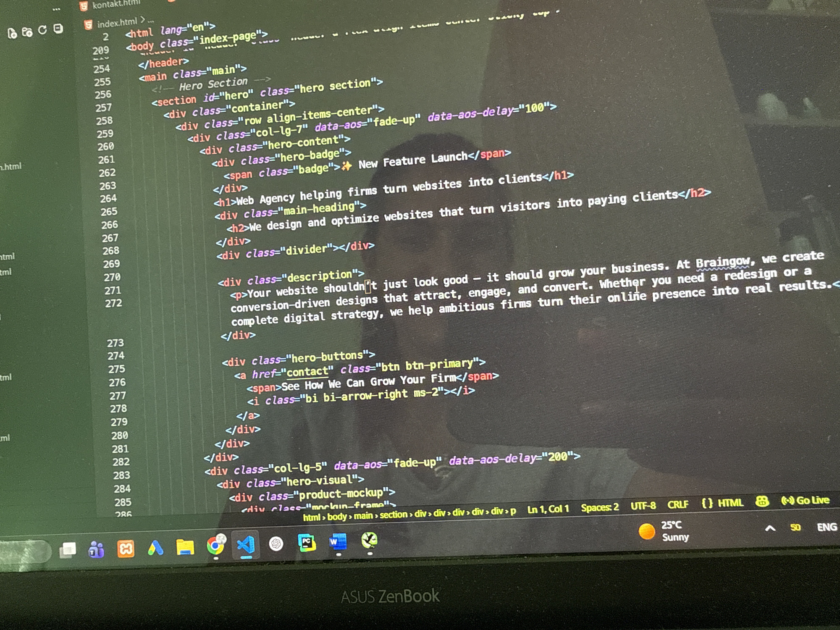Image resolution: width=840 pixels, height=630 pixels.
Task: Open the explorer more actions ellipsis menu
Action: click(x=56, y=9)
